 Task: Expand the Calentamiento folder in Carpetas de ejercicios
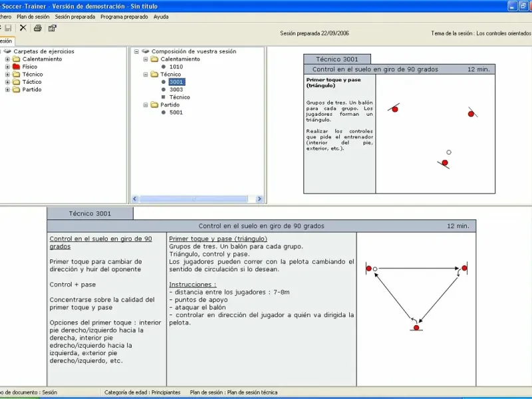click(7, 59)
